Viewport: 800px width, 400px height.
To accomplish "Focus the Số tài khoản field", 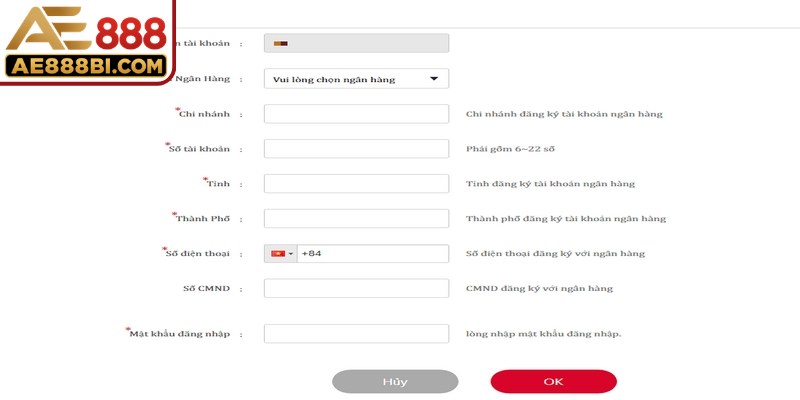I will 356,149.
